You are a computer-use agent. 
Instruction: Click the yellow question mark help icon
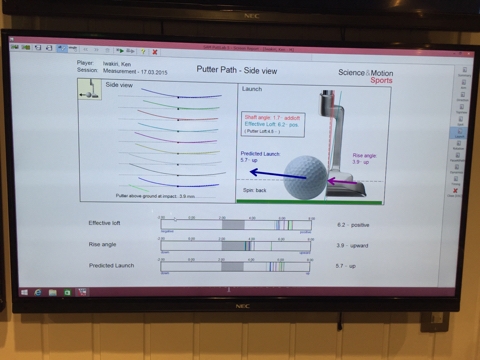click(143, 51)
